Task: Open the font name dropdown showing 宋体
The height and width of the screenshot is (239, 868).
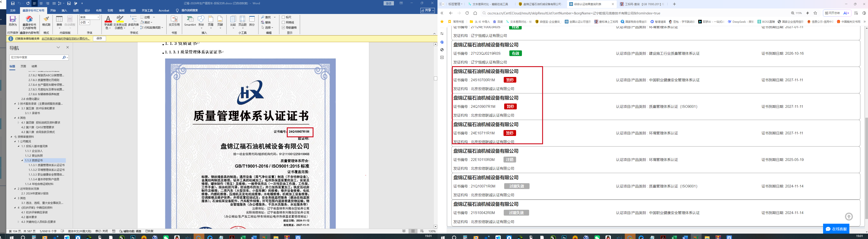Action: tap(98, 17)
